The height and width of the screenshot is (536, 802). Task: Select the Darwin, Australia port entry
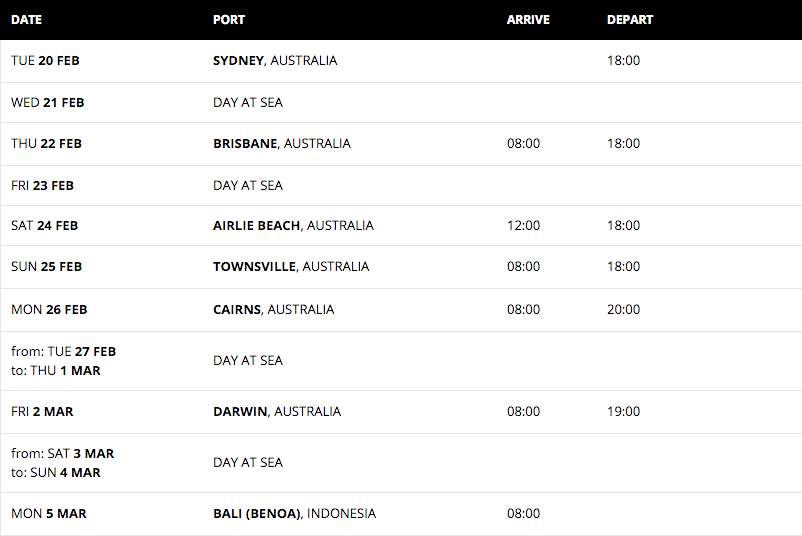coord(277,412)
